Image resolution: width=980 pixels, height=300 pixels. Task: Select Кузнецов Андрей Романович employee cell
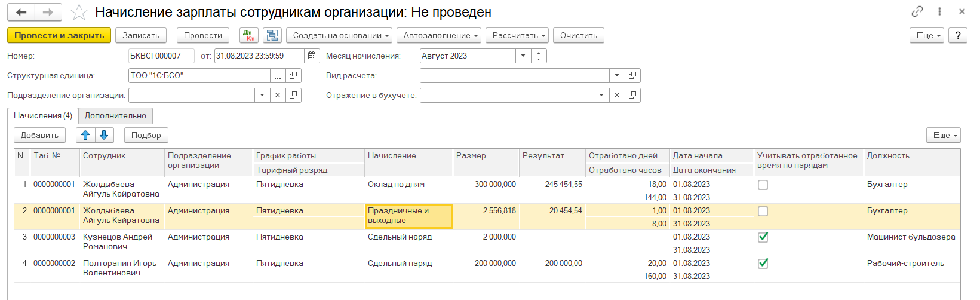[x=122, y=243]
